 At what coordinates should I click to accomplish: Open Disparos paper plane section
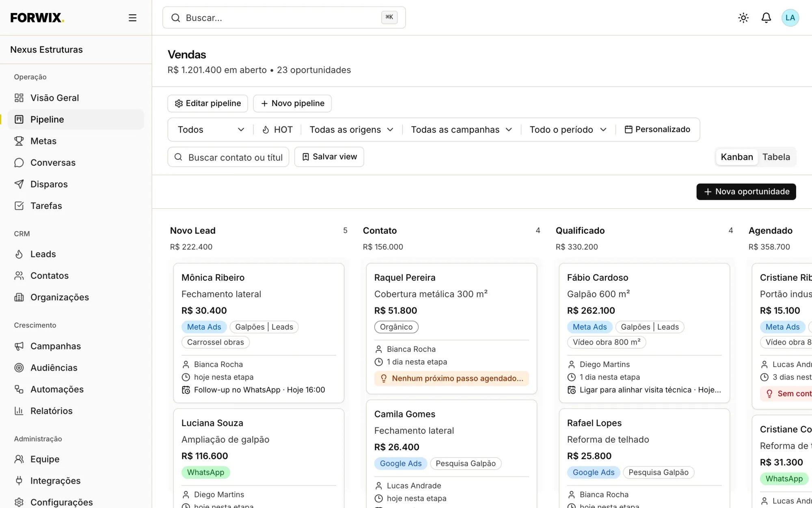76,184
